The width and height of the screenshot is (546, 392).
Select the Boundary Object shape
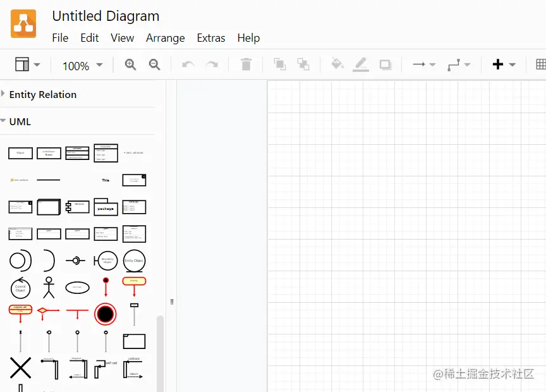[106, 260]
